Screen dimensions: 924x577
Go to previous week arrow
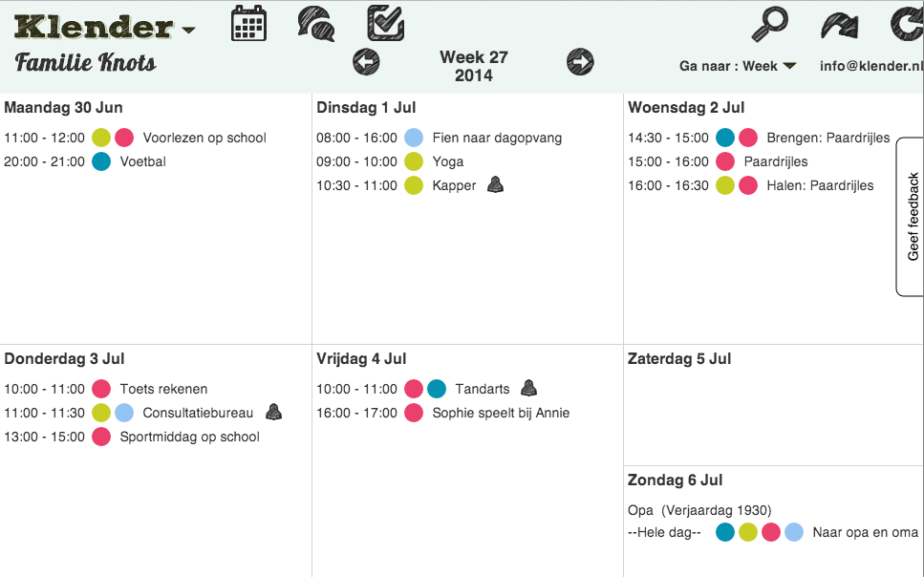tap(366, 62)
